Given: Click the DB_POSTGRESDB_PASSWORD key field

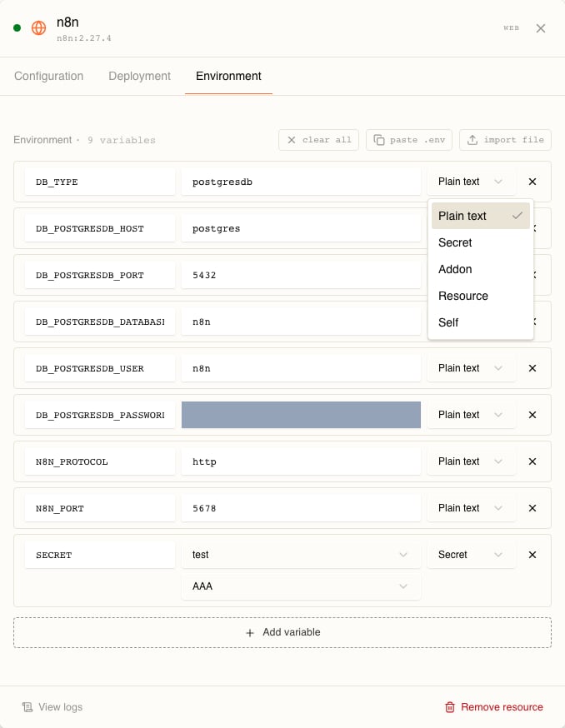Looking at the screenshot, I should (x=100, y=415).
